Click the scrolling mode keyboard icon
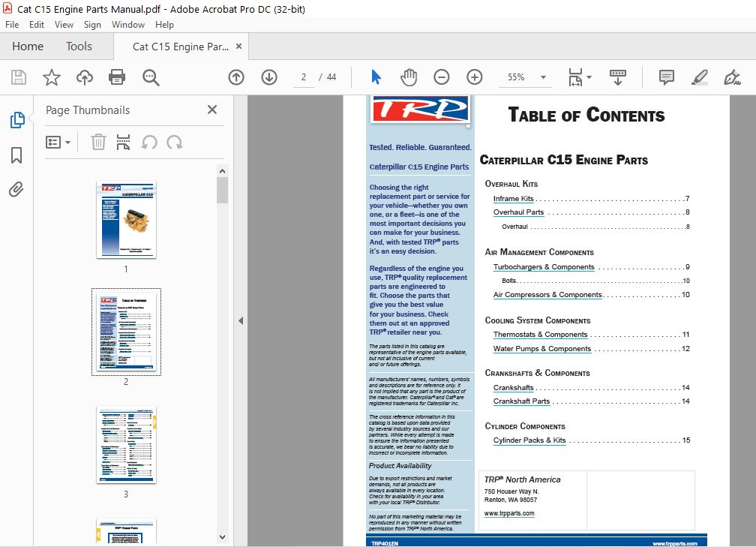 point(618,77)
